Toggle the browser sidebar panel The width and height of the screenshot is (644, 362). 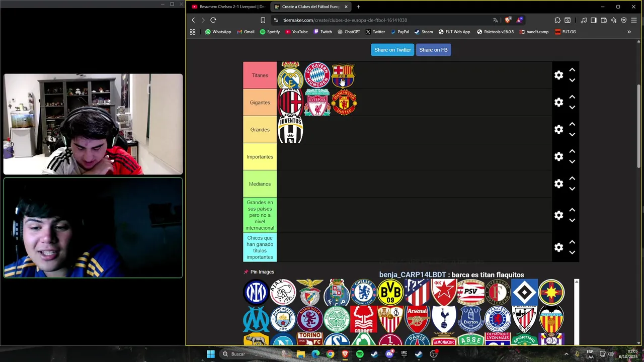tap(594, 20)
